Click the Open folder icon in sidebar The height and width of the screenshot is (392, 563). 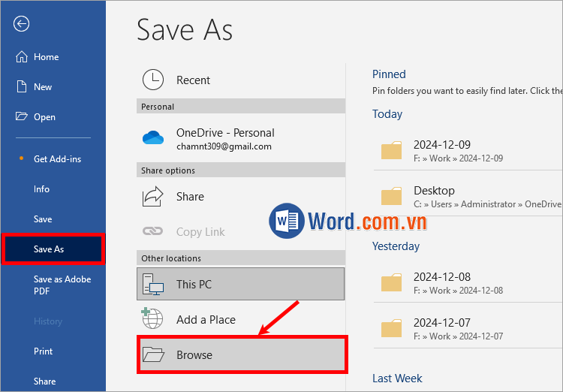22,116
